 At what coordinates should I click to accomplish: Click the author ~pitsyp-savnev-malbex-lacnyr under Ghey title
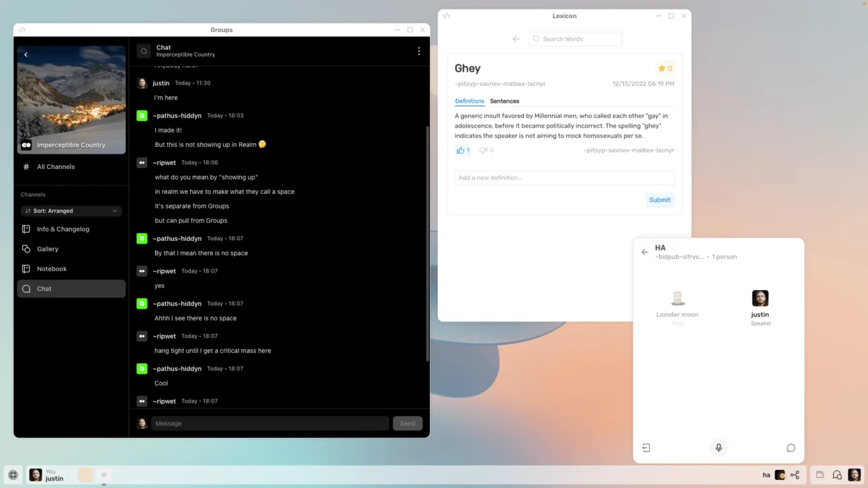tap(501, 84)
